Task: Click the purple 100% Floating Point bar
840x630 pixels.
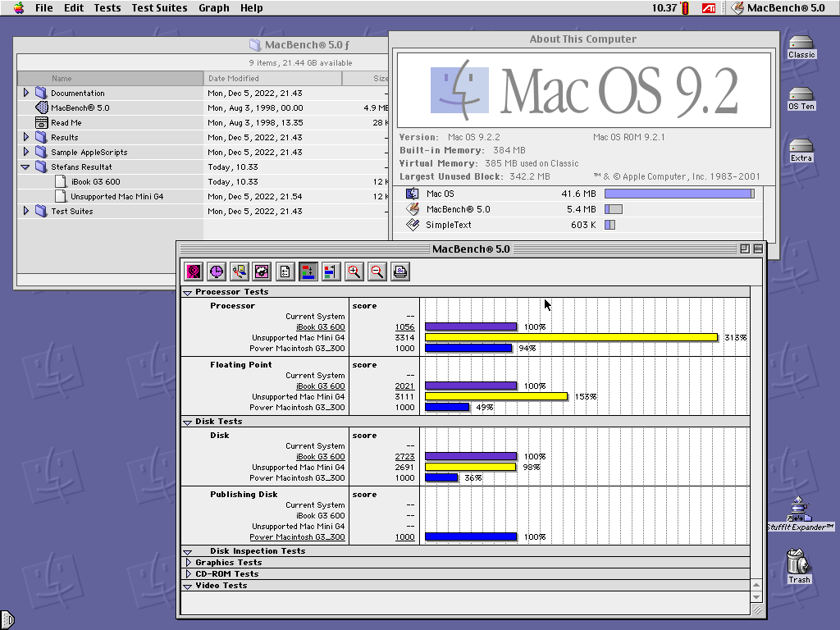Action: [471, 386]
